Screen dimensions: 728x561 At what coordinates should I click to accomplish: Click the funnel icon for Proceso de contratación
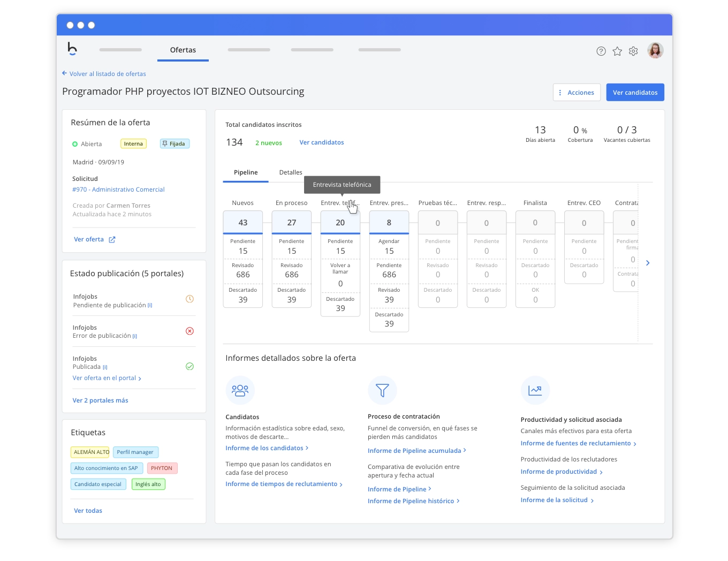point(382,390)
